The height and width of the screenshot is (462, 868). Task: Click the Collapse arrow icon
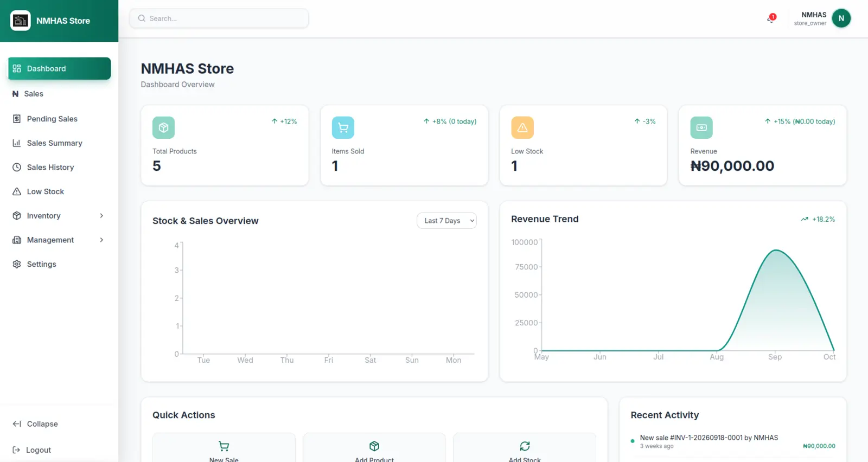click(x=17, y=424)
